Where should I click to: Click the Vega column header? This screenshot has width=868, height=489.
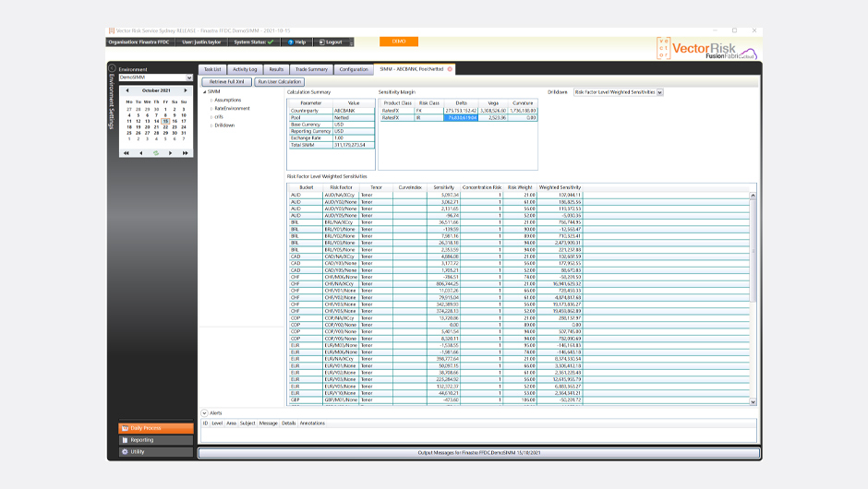(493, 103)
